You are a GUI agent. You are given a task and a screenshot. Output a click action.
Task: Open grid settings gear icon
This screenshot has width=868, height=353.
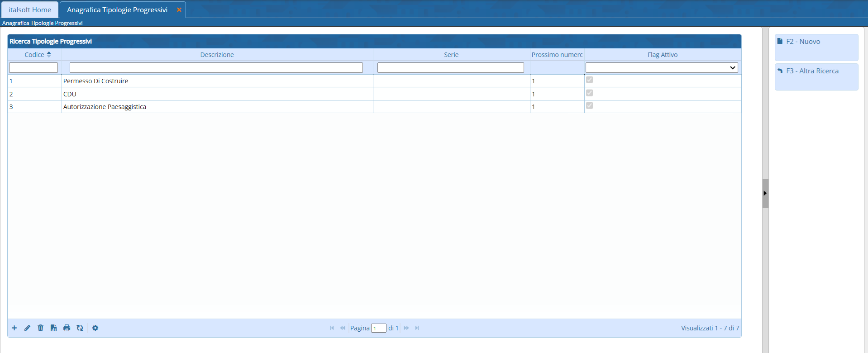click(95, 328)
